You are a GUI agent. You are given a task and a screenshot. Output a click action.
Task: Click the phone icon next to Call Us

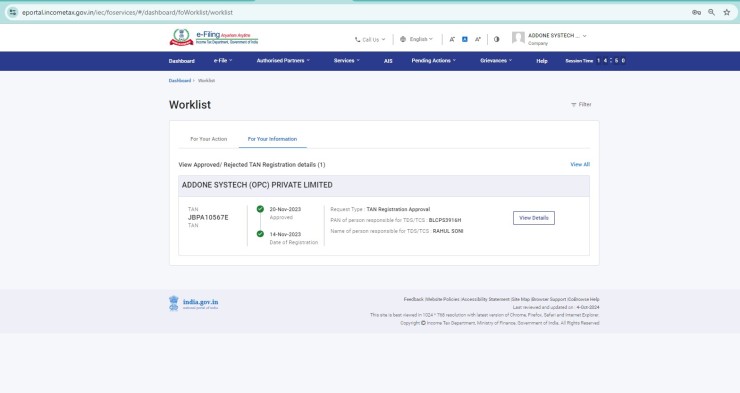click(x=357, y=40)
